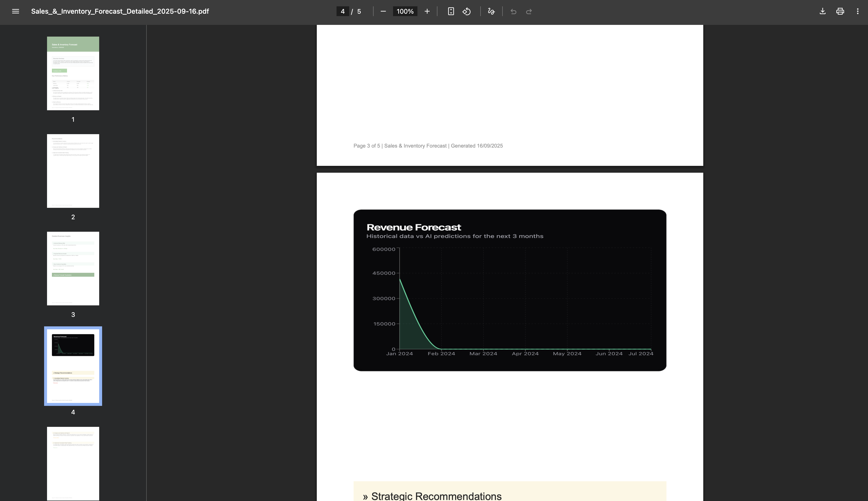The width and height of the screenshot is (868, 501).
Task: Print the document
Action: [x=840, y=11]
